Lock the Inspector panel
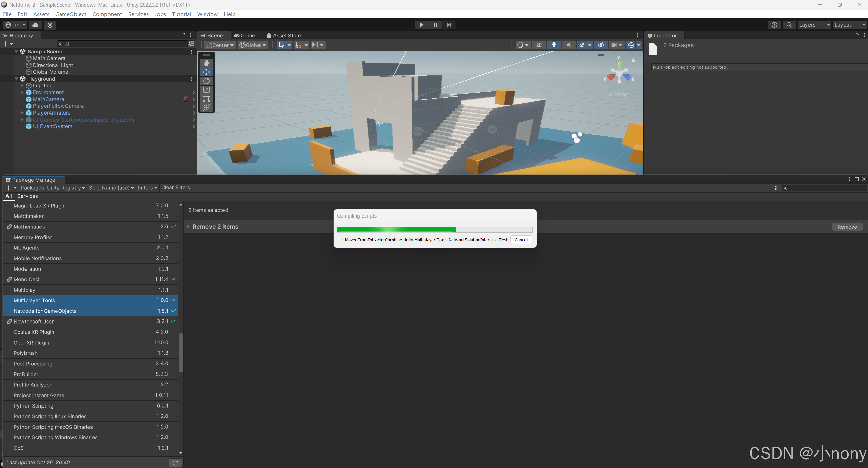Image resolution: width=868 pixels, height=468 pixels. click(857, 35)
